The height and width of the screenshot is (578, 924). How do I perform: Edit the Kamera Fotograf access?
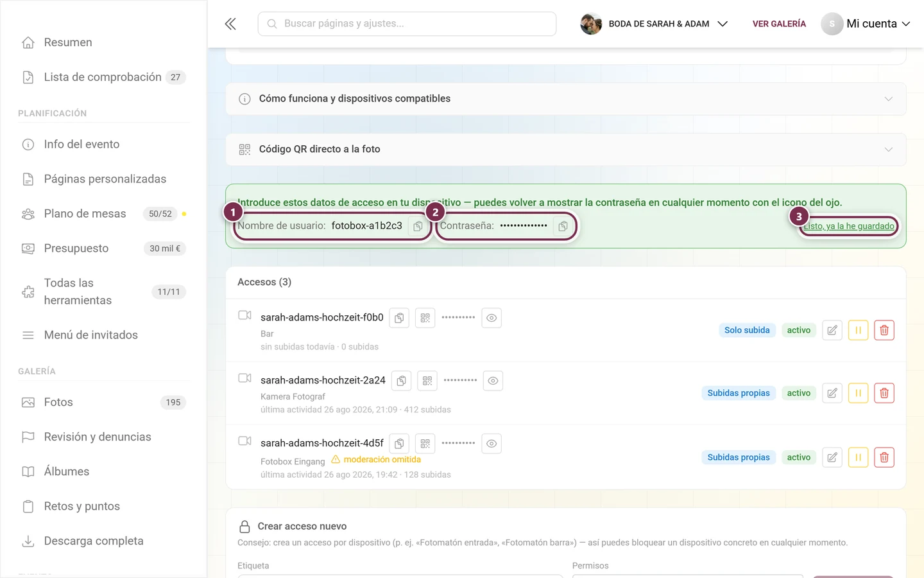tap(832, 393)
